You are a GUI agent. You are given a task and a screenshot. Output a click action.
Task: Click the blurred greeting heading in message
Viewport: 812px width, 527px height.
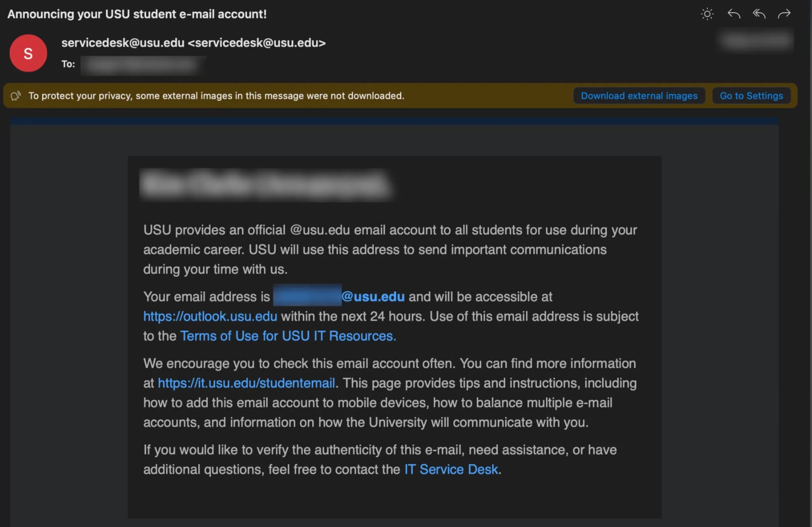pos(265,184)
